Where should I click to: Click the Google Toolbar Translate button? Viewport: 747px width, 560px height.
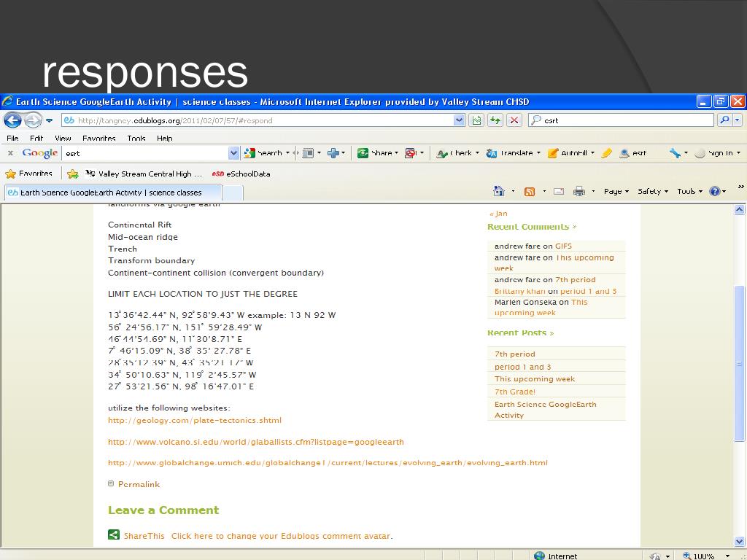pos(510,153)
